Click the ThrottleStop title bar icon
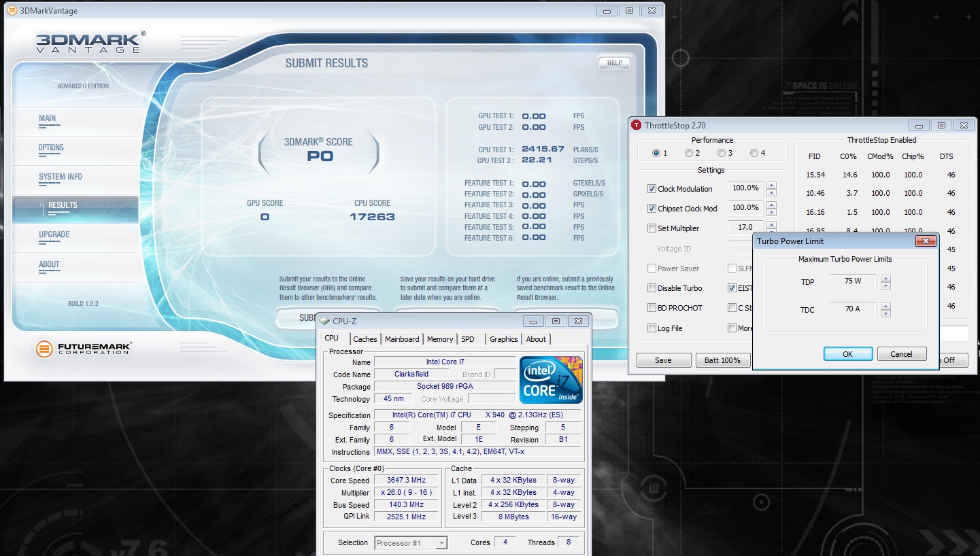 click(x=636, y=125)
